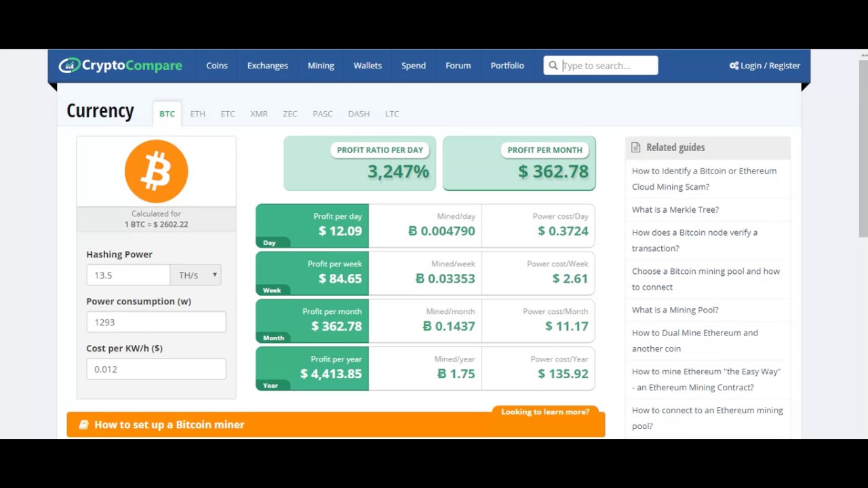This screenshot has width=868, height=488.
Task: Click the Mined/year 1.75 value
Action: pyautogui.click(x=456, y=373)
